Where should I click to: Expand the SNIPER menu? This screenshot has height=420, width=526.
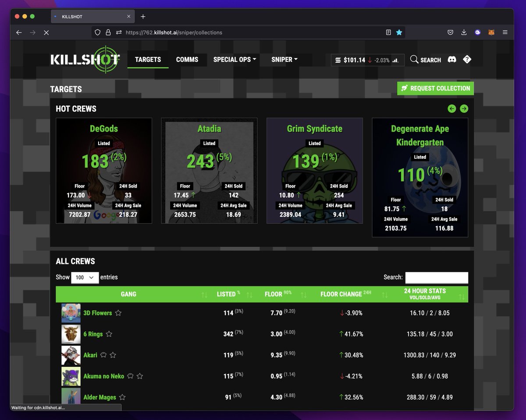click(284, 60)
